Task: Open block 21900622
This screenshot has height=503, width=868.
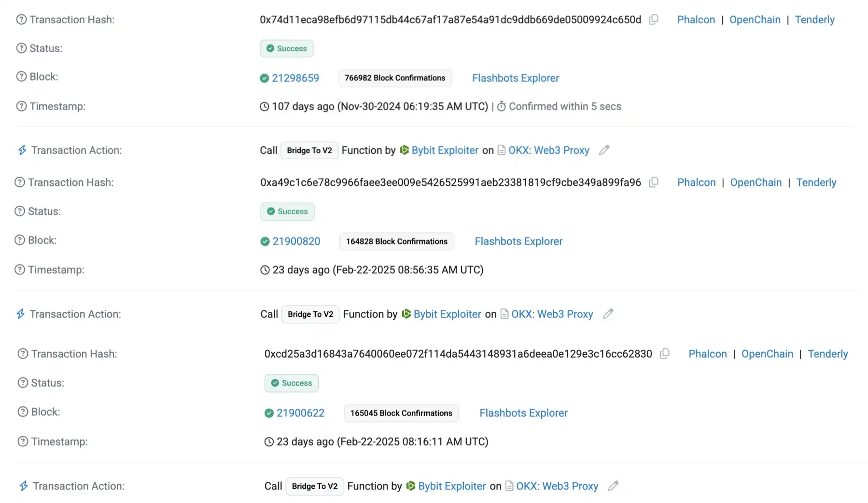Action: pyautogui.click(x=300, y=413)
